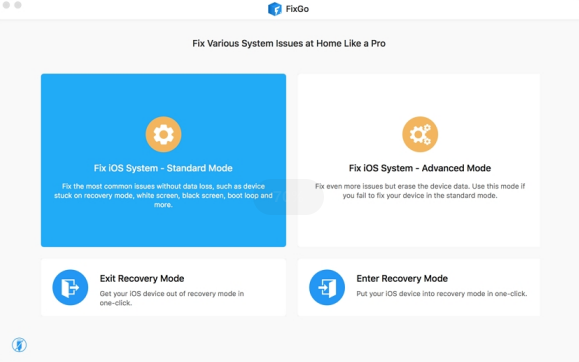Click the FixGo cube logo in title bar
Screen dimensions: 579x362
(274, 9)
